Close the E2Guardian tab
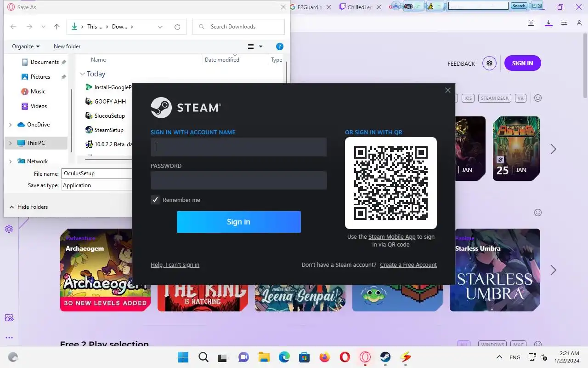The height and width of the screenshot is (368, 588). pos(329,7)
